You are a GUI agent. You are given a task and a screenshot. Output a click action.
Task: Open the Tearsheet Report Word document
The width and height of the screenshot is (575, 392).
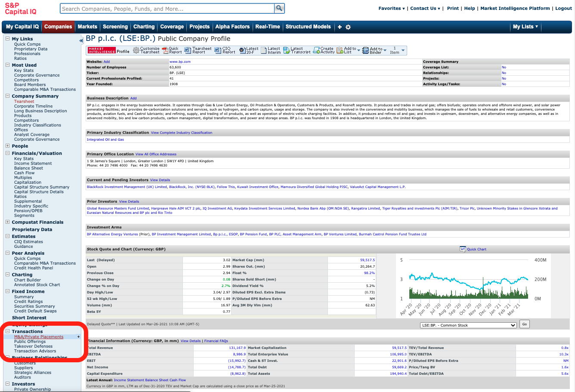point(188,50)
